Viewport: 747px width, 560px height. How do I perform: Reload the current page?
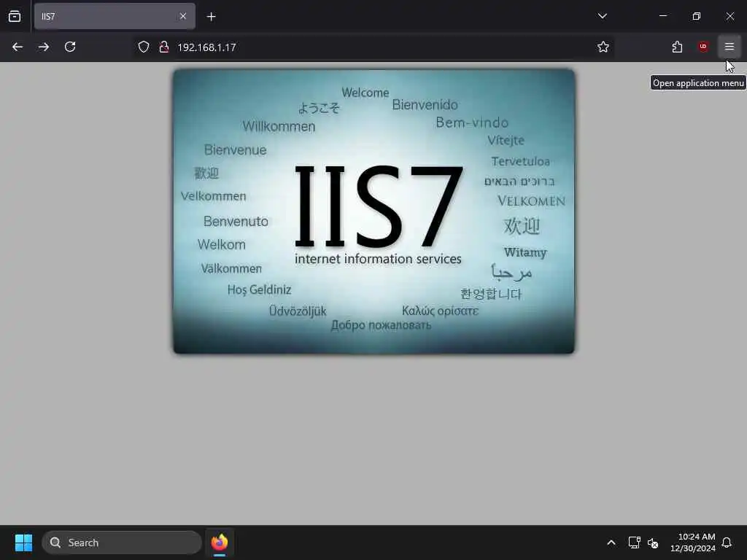[70, 47]
